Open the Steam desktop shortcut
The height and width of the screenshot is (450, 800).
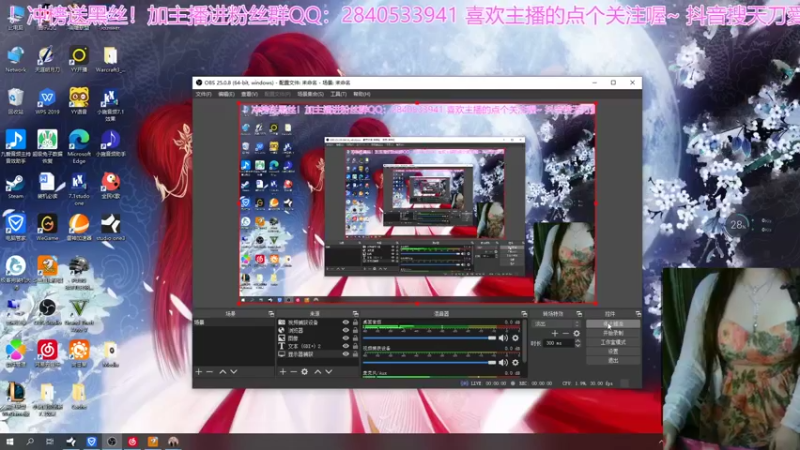coord(15,187)
